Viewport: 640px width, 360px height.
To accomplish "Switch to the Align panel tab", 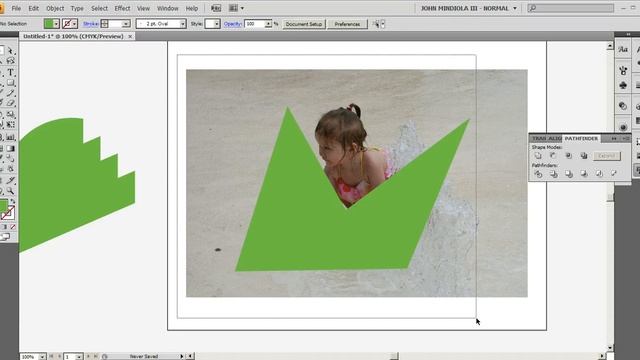I will pos(555,138).
